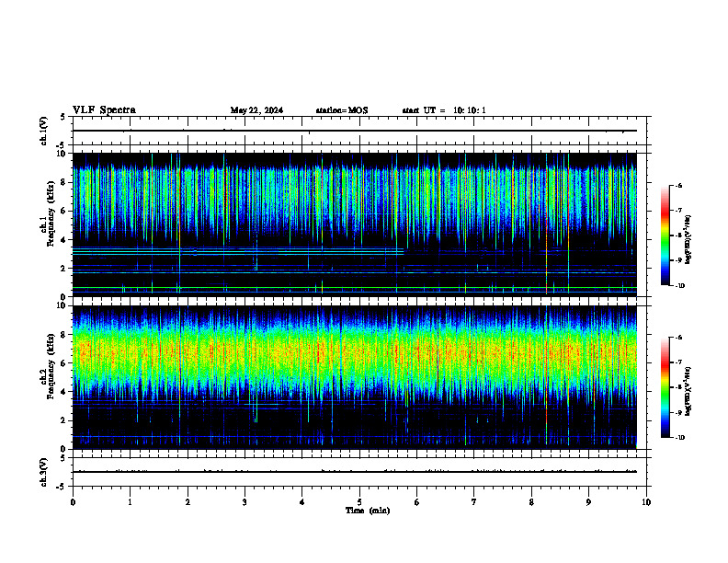Click the ch.2 'Frequency (kHz)' axis label
728x563 pixels.
(51, 366)
